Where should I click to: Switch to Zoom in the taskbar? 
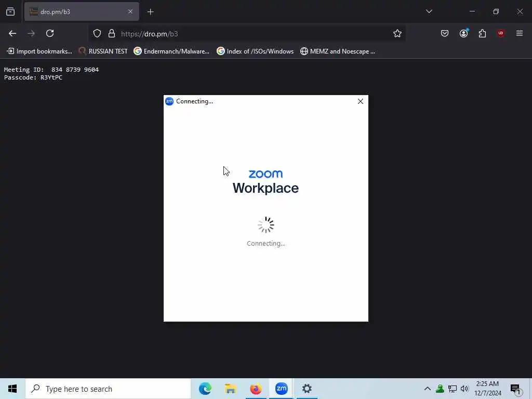coord(281,389)
